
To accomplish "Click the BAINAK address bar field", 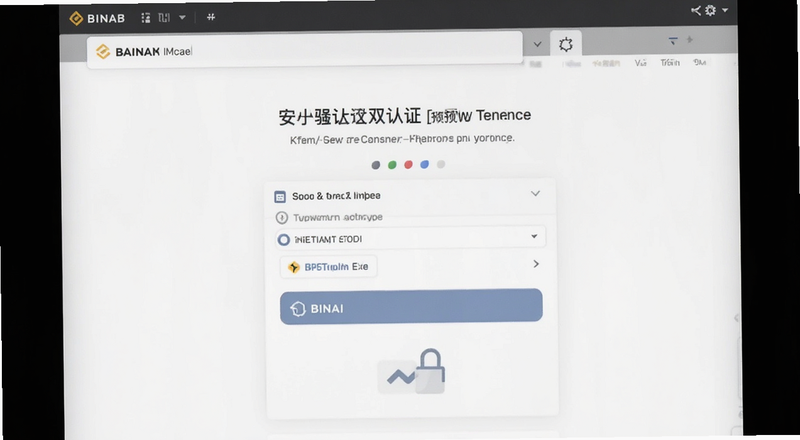I will click(x=305, y=51).
